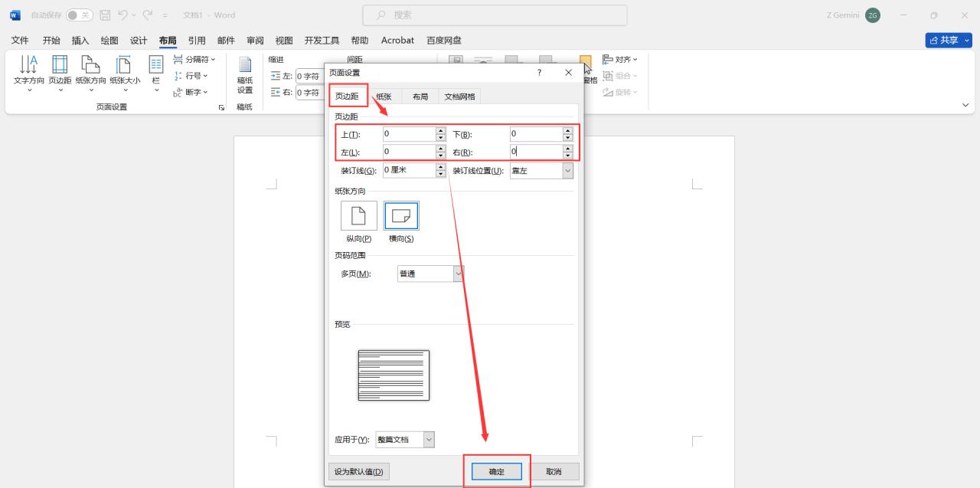Open the 纸张大小 paper size button
This screenshot has height=488, width=980.
pos(125,74)
